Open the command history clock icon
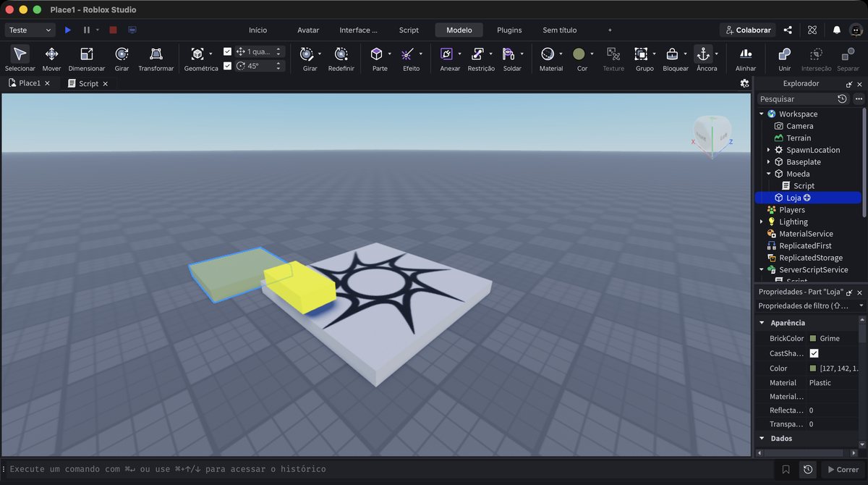 click(x=808, y=469)
